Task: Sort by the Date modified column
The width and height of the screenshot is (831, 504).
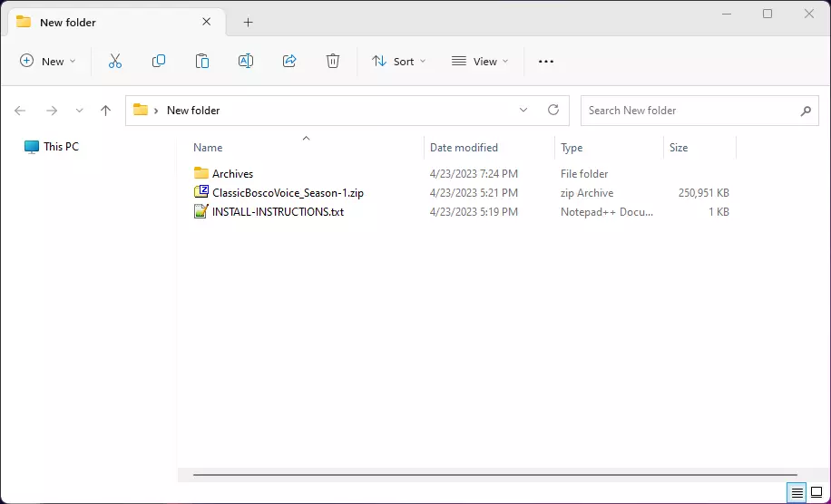Action: click(464, 147)
